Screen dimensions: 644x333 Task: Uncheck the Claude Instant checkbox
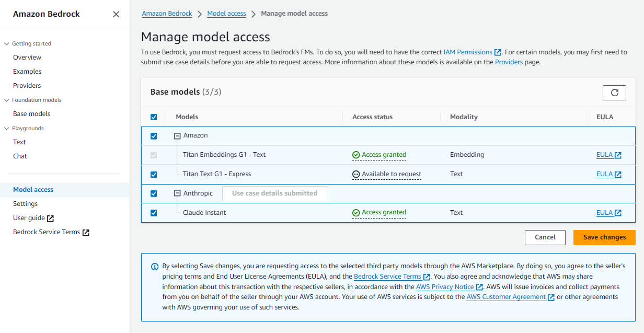[x=154, y=213]
